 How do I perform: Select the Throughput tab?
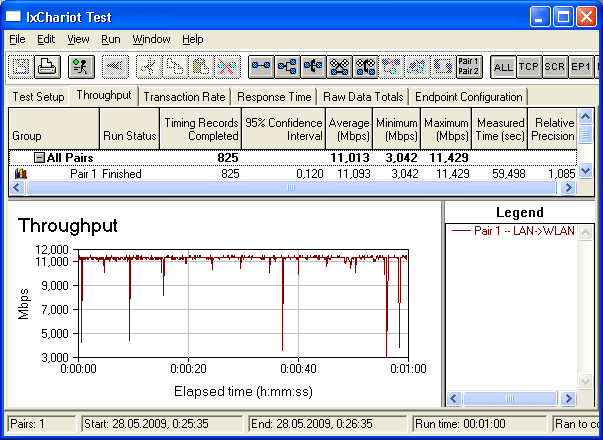click(x=104, y=95)
